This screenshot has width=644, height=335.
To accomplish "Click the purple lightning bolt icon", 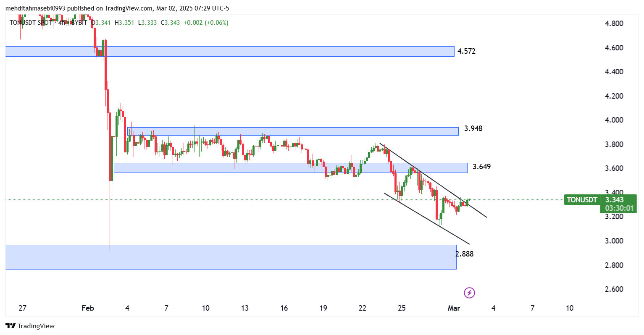I will [469, 293].
